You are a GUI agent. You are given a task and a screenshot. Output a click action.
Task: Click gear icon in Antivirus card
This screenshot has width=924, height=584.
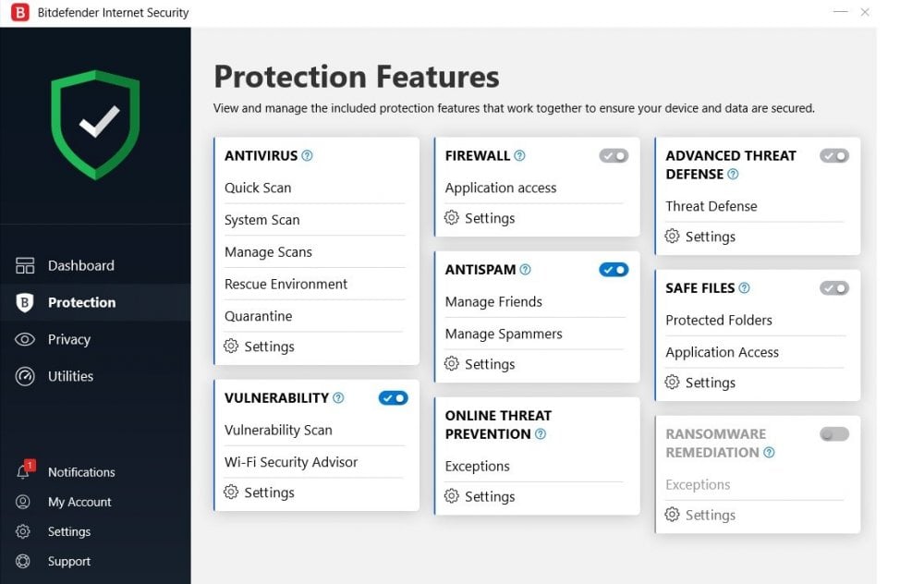pyautogui.click(x=231, y=346)
